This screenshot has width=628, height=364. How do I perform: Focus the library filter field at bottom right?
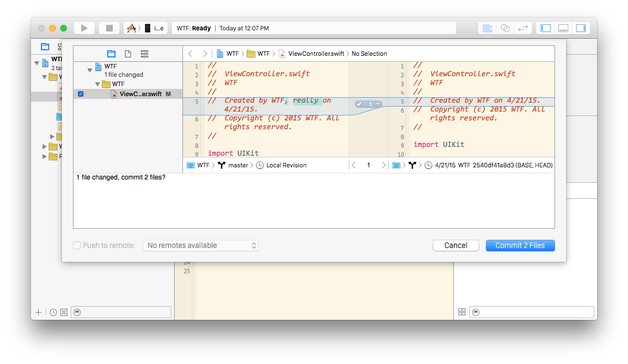[x=532, y=312]
